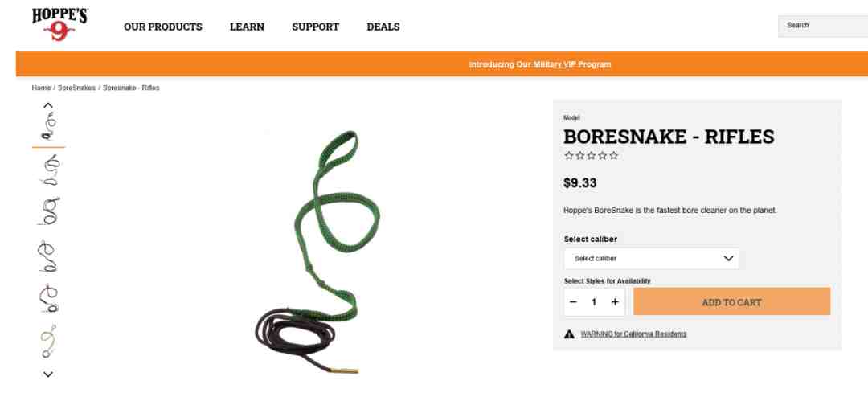Open the SUPPORT menu

coord(316,27)
